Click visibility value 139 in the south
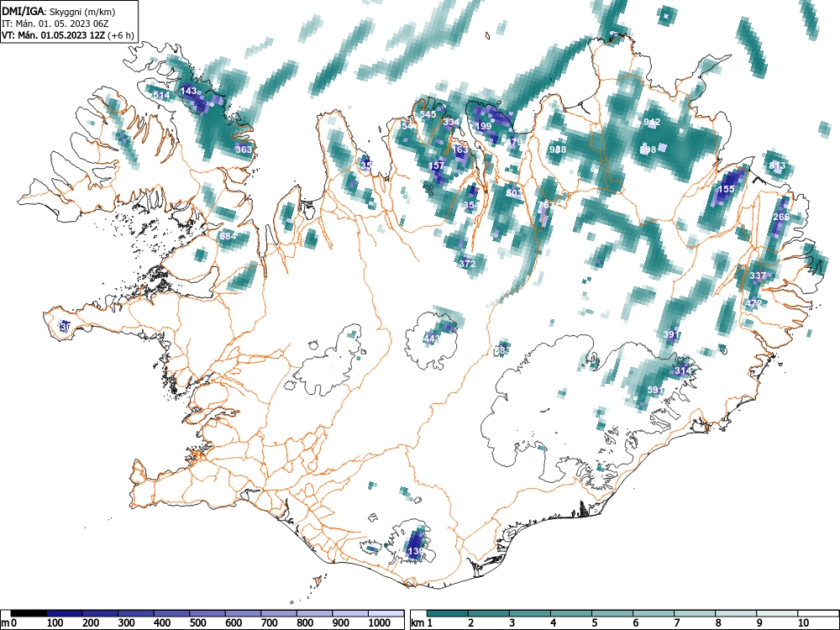The width and height of the screenshot is (840, 630). pos(417,551)
